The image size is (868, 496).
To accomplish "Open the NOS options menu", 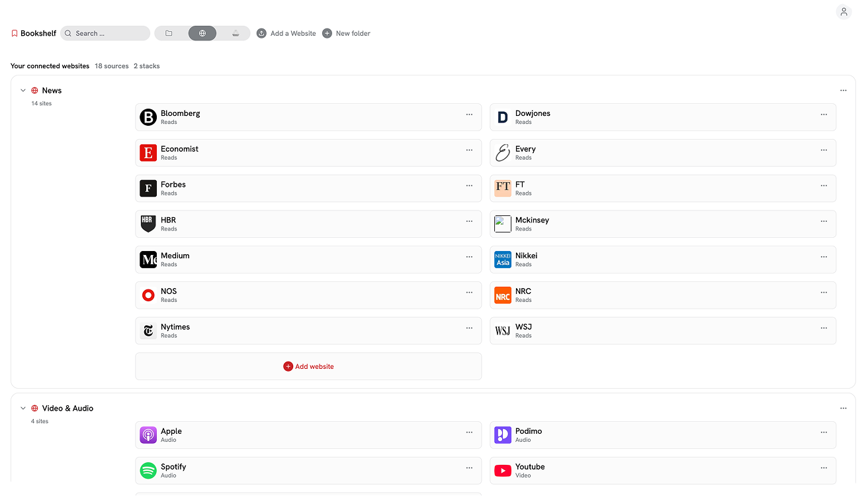I will click(469, 293).
